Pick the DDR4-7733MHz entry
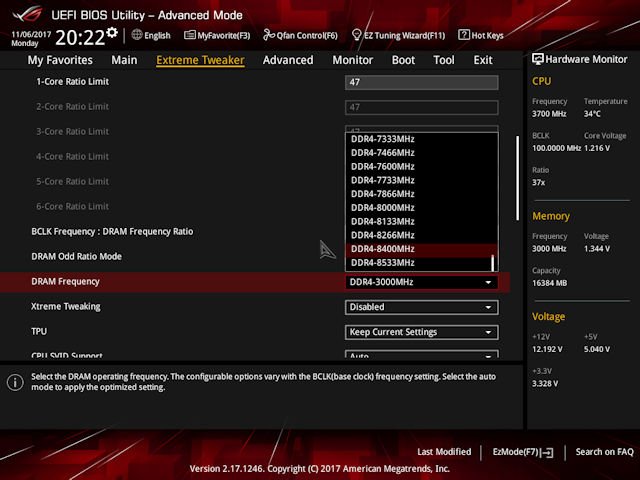This screenshot has width=640, height=480. tap(421, 180)
